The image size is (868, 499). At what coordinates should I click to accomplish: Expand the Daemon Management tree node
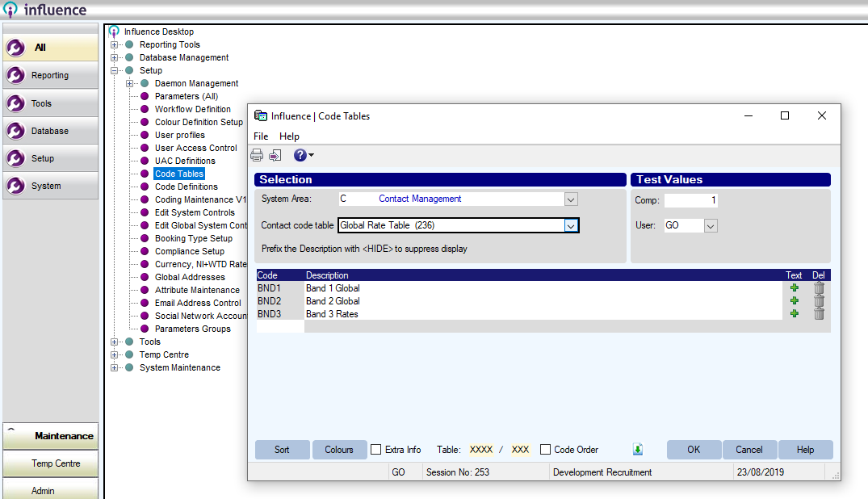[x=129, y=84]
